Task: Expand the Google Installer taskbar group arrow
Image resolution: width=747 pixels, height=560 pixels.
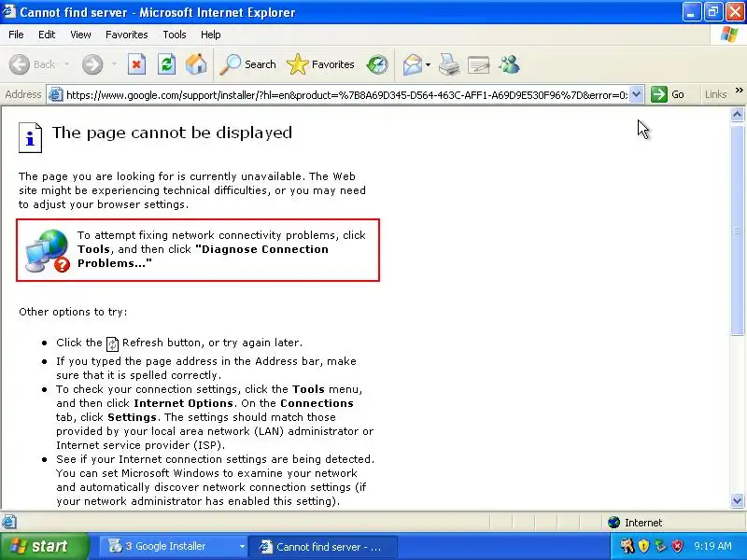Action: (242, 546)
